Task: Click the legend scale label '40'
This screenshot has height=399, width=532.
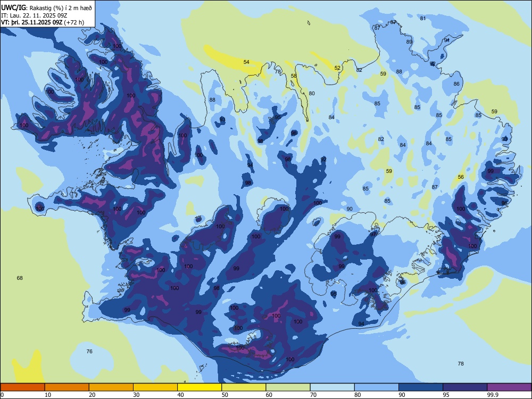Action: pyautogui.click(x=180, y=395)
